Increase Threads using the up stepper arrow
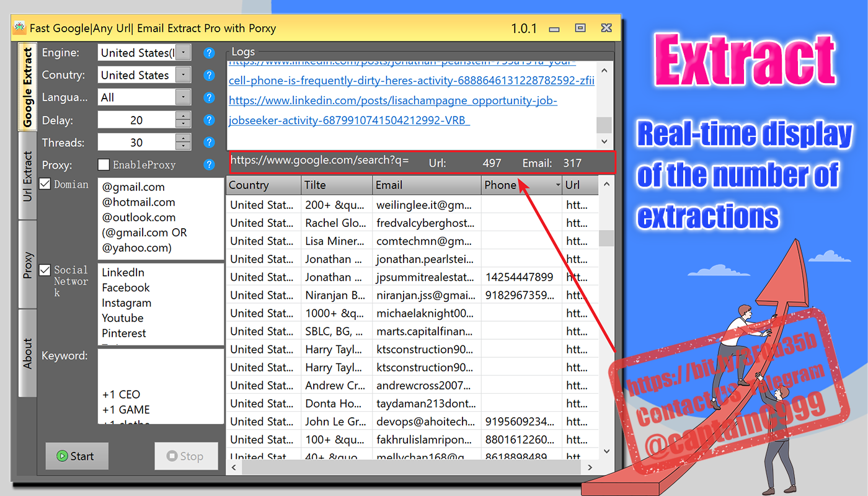 pos(182,138)
